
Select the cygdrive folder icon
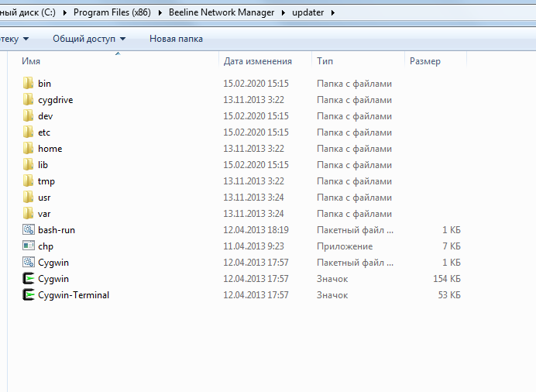click(28, 99)
